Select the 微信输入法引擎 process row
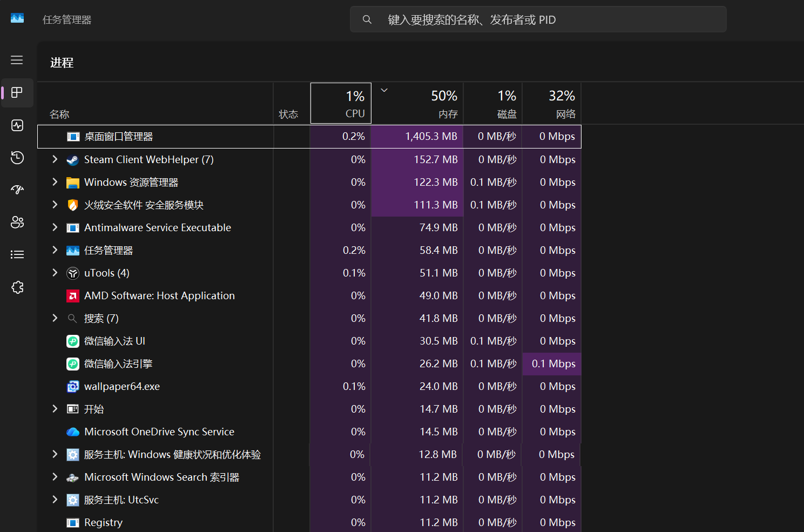The width and height of the screenshot is (804, 532). 309,364
